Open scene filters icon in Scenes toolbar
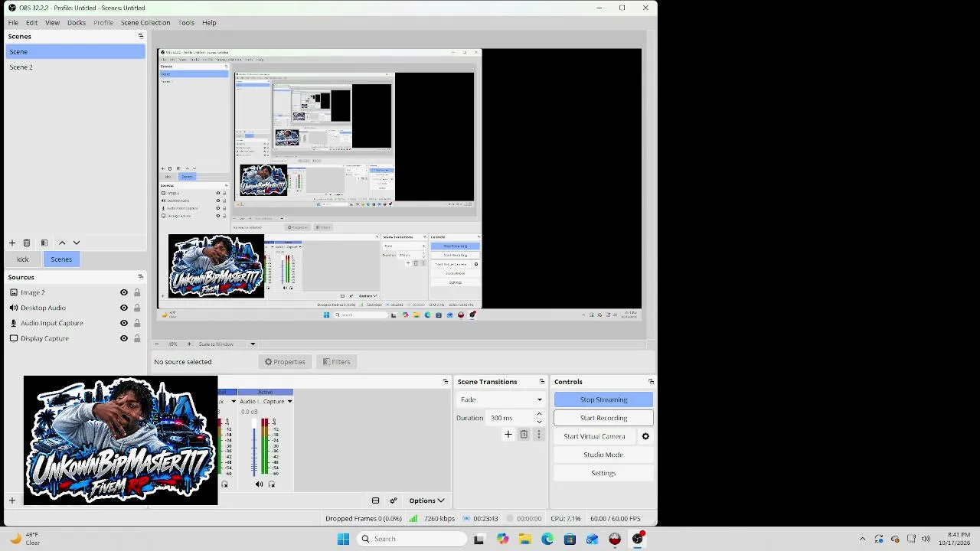 point(44,243)
